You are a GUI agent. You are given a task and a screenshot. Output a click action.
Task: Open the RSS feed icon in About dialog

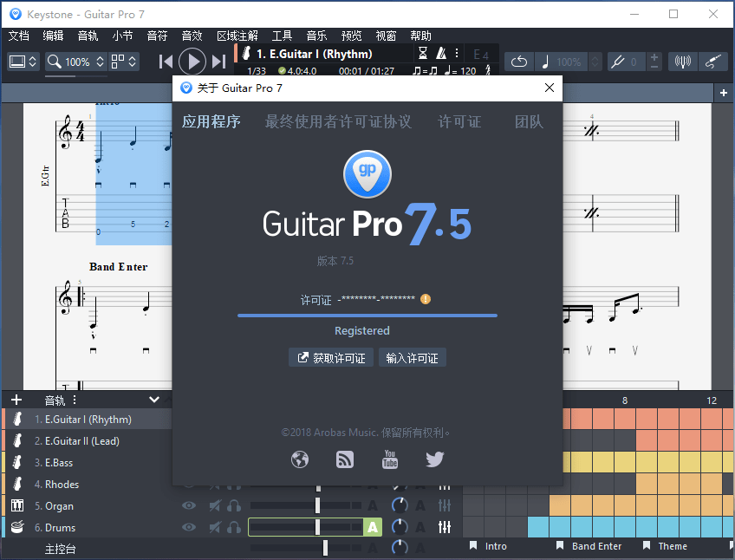[x=345, y=459]
